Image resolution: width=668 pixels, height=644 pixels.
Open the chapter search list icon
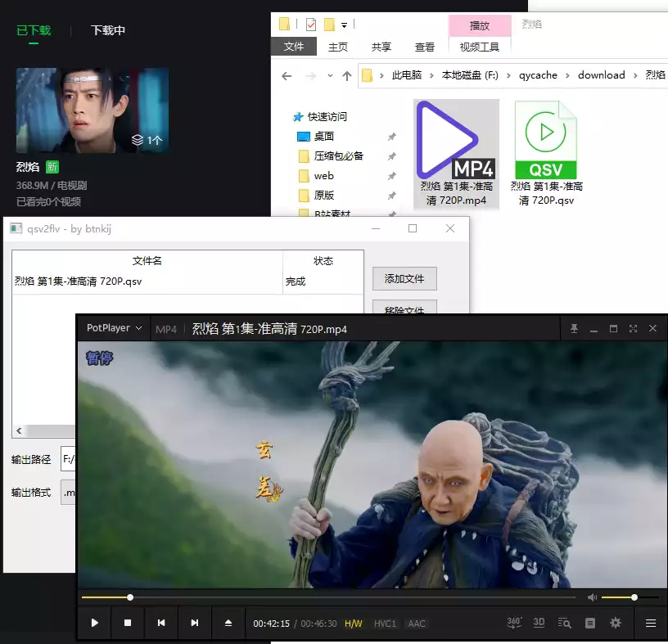pyautogui.click(x=564, y=623)
